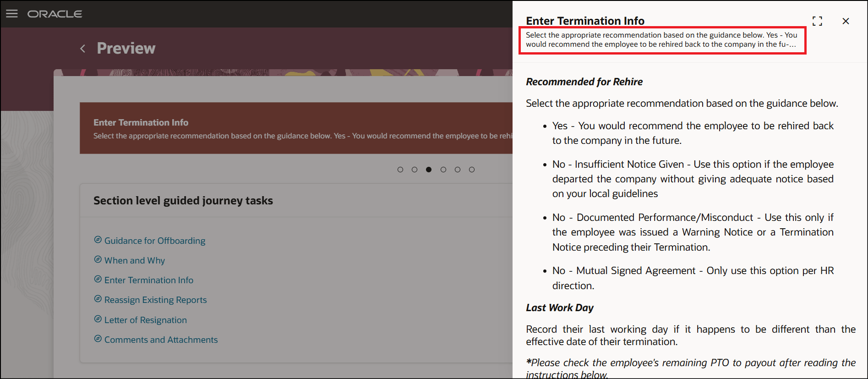
Task: Click the remaining PTO payout note
Action: point(691,368)
